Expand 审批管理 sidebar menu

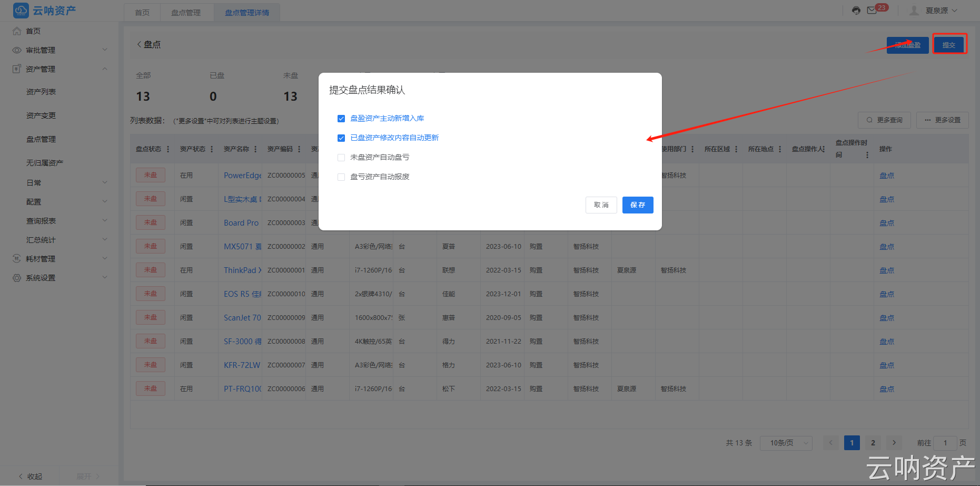pyautogui.click(x=105, y=50)
